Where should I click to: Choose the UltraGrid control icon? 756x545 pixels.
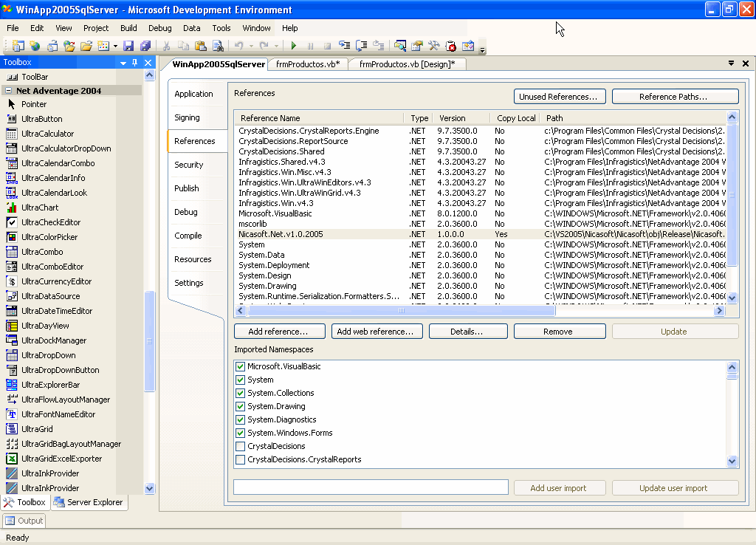[12, 429]
